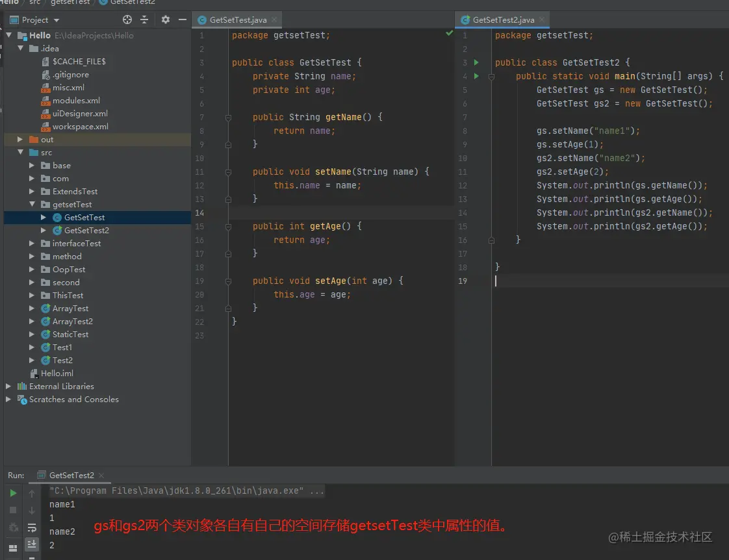Open the Project view dropdown
The image size is (729, 560).
[x=57, y=20]
